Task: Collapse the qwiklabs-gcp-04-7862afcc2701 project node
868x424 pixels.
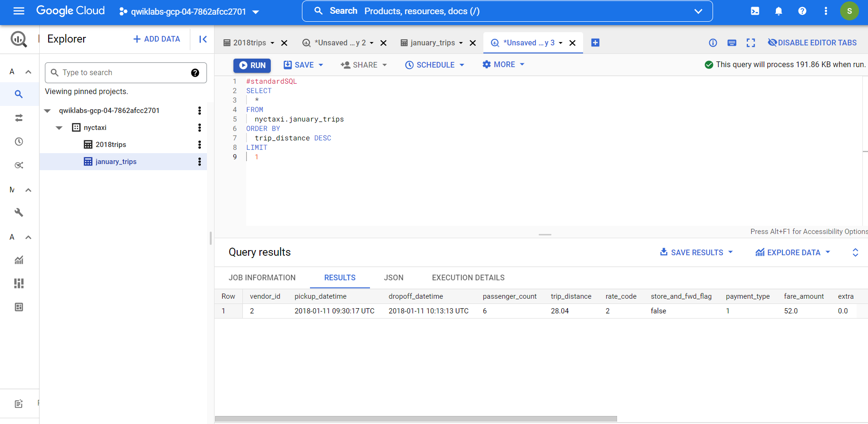Action: coord(47,111)
